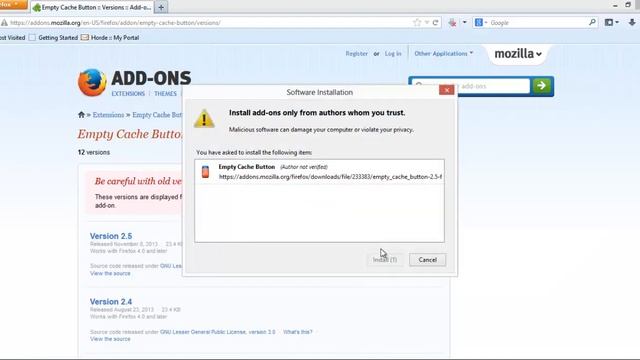Open the Most Visited bookmarks folder
The height and width of the screenshot is (360, 640).
[13, 38]
